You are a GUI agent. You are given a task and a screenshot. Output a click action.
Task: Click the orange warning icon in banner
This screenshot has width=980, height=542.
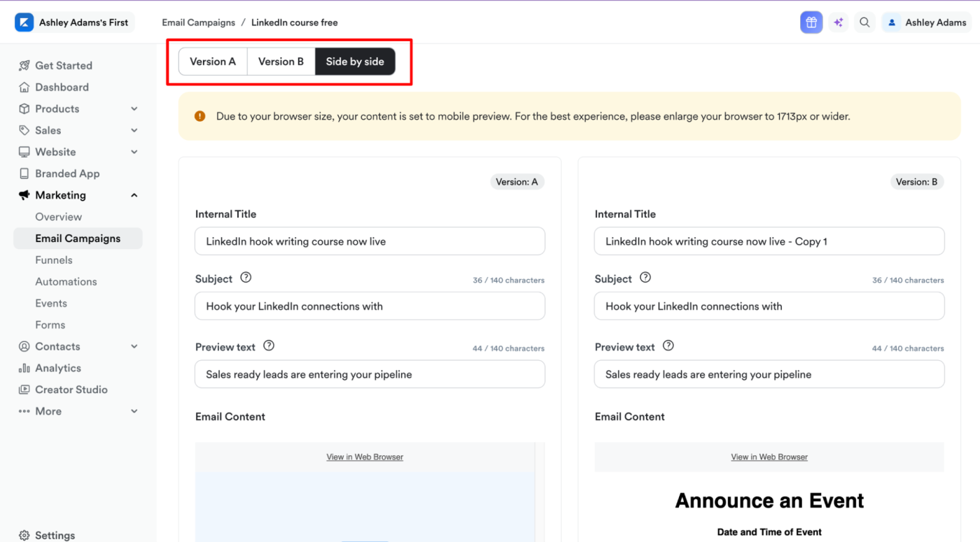200,116
